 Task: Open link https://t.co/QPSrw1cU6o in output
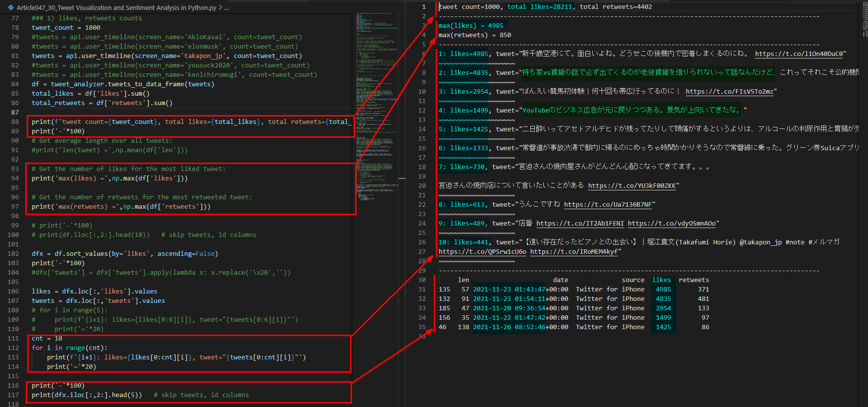click(x=482, y=252)
